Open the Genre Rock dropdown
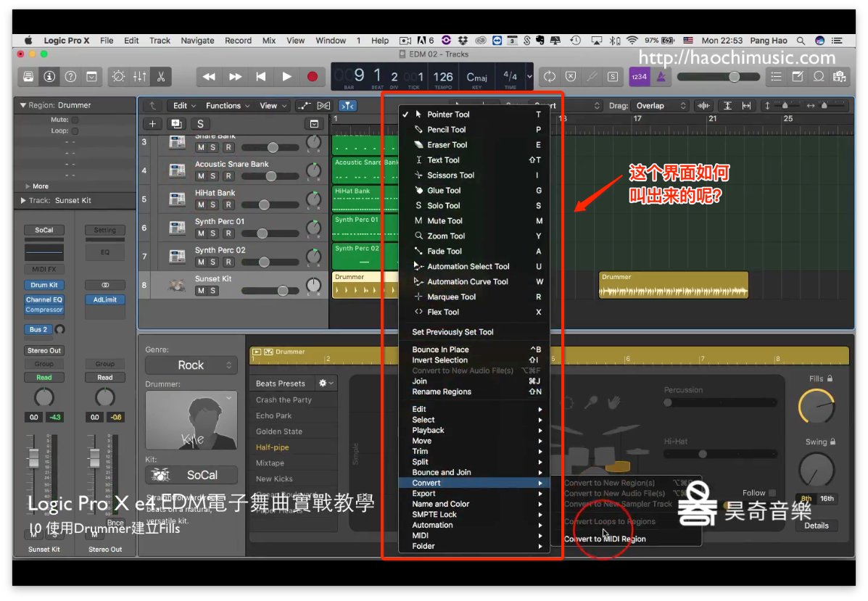This screenshot has height=601, width=868. pos(191,365)
